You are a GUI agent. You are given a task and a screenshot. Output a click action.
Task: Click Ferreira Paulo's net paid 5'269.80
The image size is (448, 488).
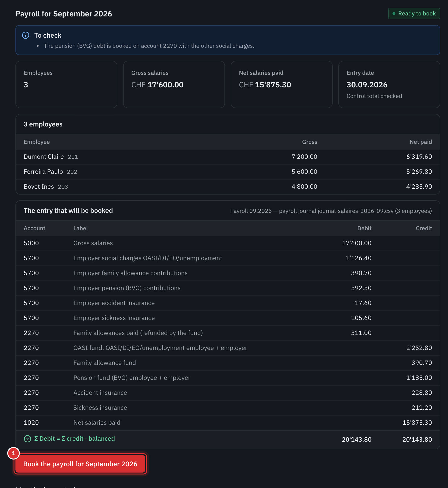point(419,172)
